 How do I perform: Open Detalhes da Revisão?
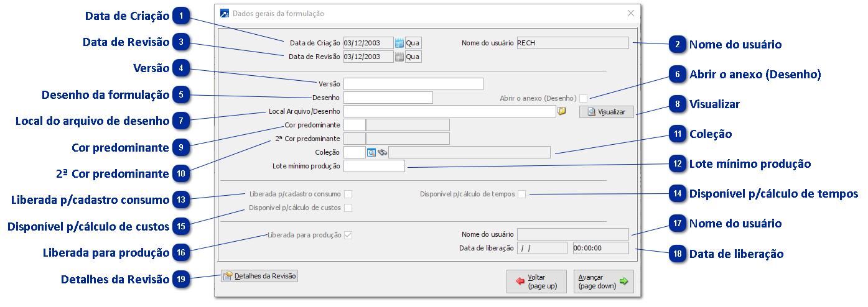point(260,276)
